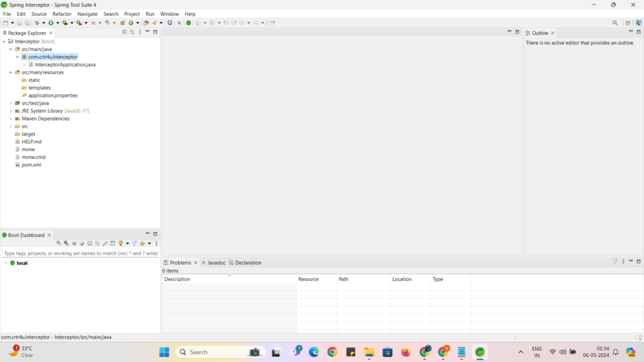644x362 pixels.
Task: Click the Open Type toolbar icon
Action: click(146, 23)
